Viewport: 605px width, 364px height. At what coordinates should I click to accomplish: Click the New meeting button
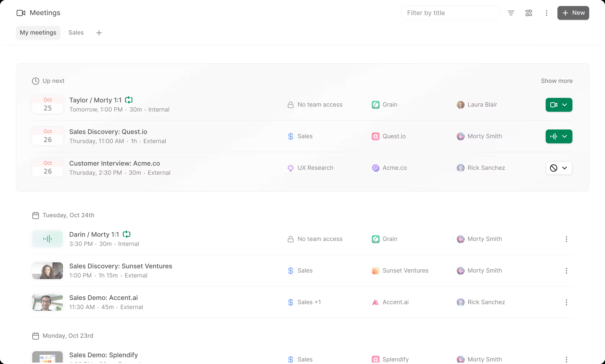(573, 13)
